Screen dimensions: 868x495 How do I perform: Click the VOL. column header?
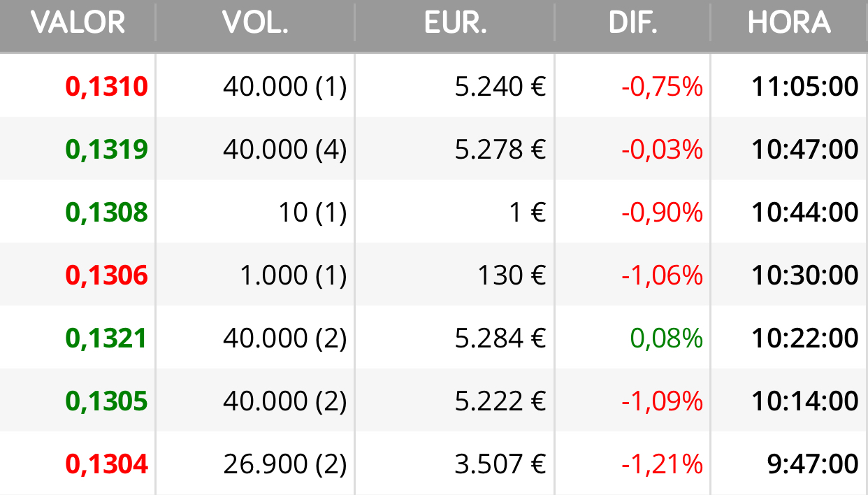(256, 23)
